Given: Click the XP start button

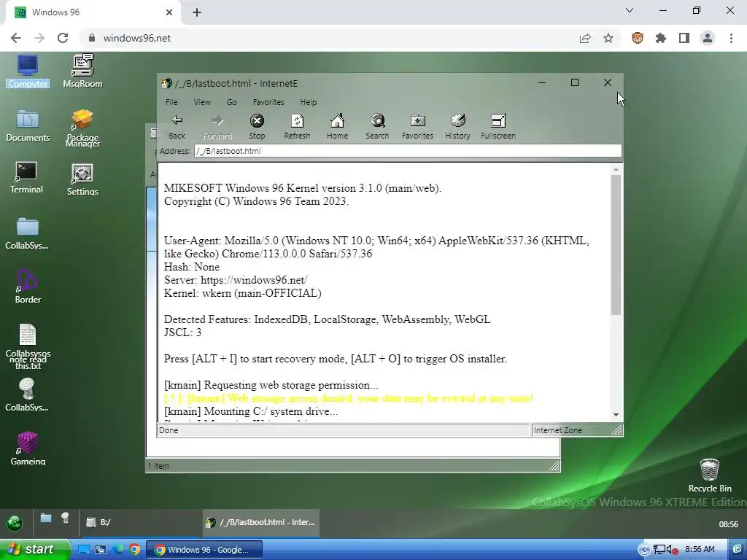Looking at the screenshot, I should tap(34, 550).
